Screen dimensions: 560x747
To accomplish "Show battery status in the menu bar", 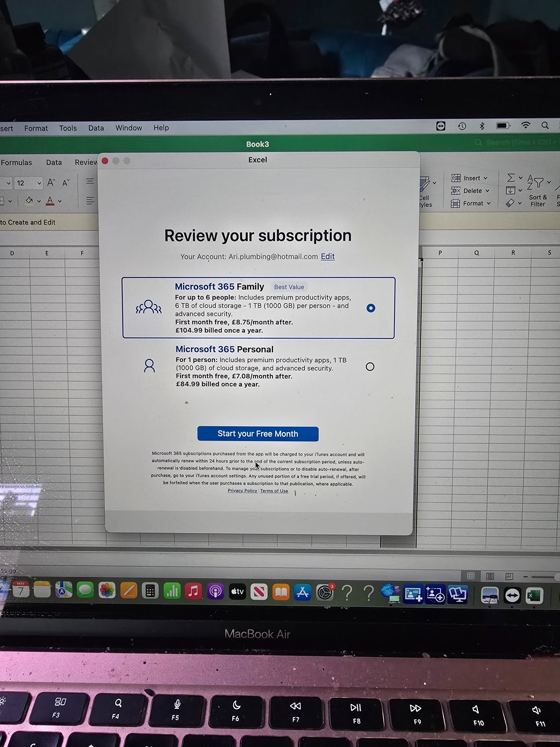I will click(x=503, y=126).
